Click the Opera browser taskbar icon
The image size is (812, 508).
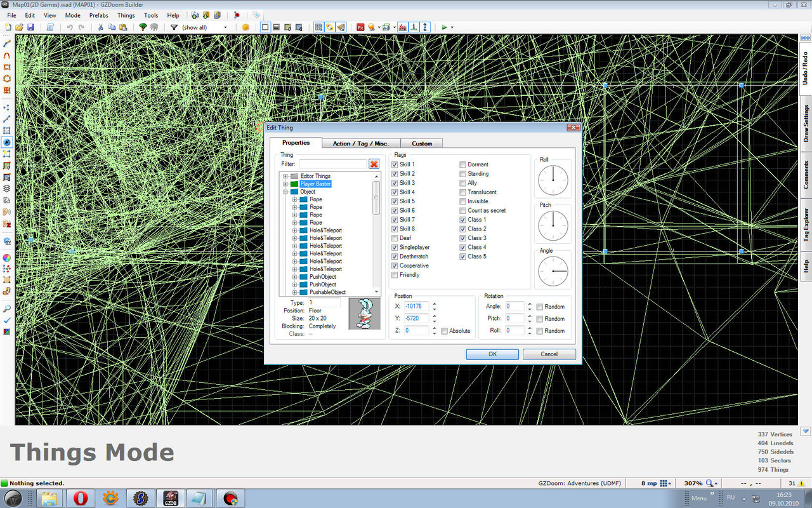(x=81, y=498)
